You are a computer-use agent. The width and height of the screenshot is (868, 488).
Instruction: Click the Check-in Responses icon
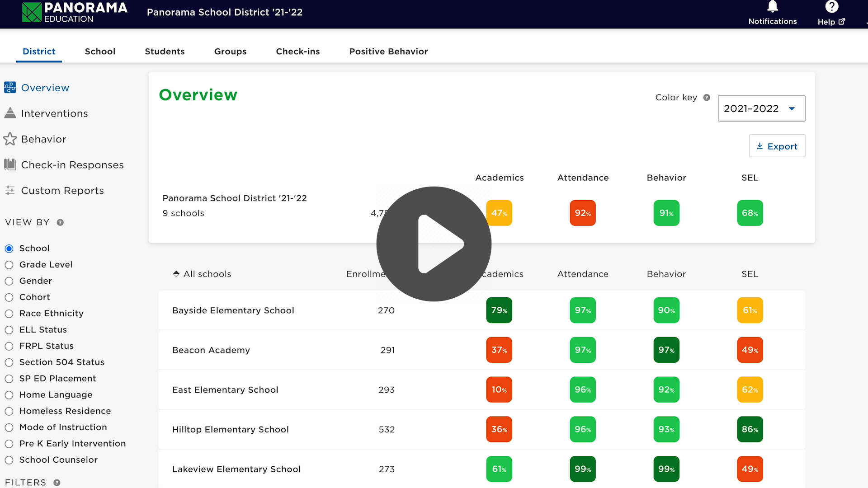click(10, 164)
